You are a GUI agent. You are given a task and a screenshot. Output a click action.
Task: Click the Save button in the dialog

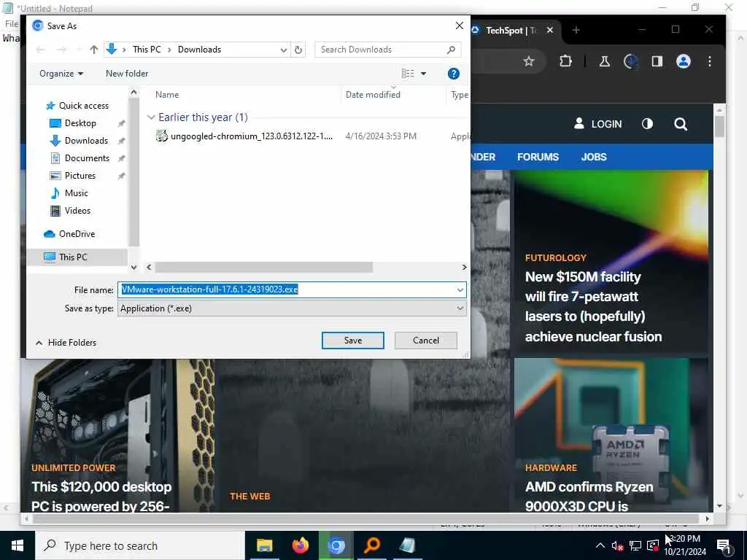(352, 341)
